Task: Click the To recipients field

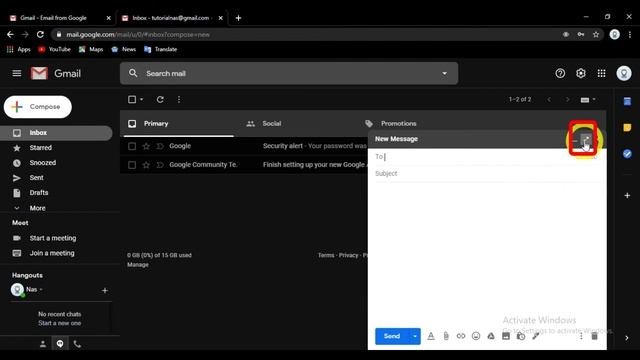Action: click(487, 157)
